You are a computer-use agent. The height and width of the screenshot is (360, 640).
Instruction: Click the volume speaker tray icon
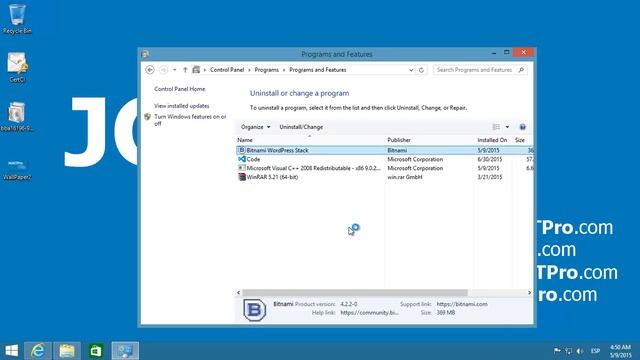[x=580, y=351]
